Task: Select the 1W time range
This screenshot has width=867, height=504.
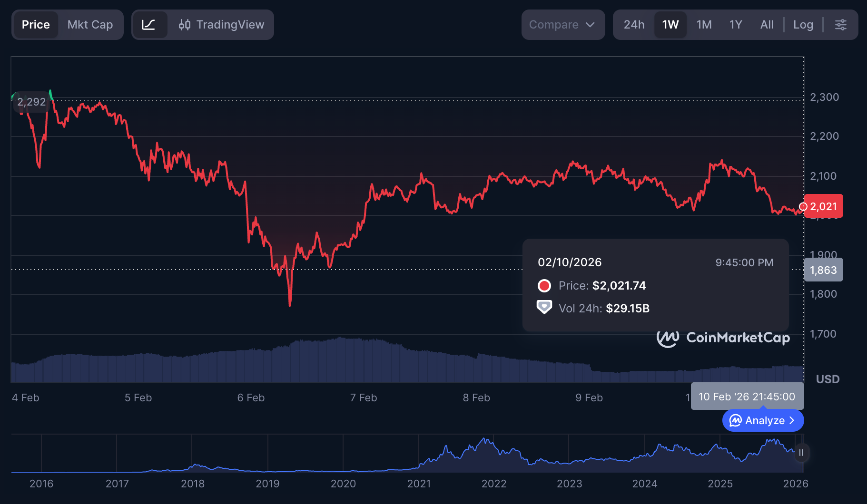Action: (x=670, y=25)
